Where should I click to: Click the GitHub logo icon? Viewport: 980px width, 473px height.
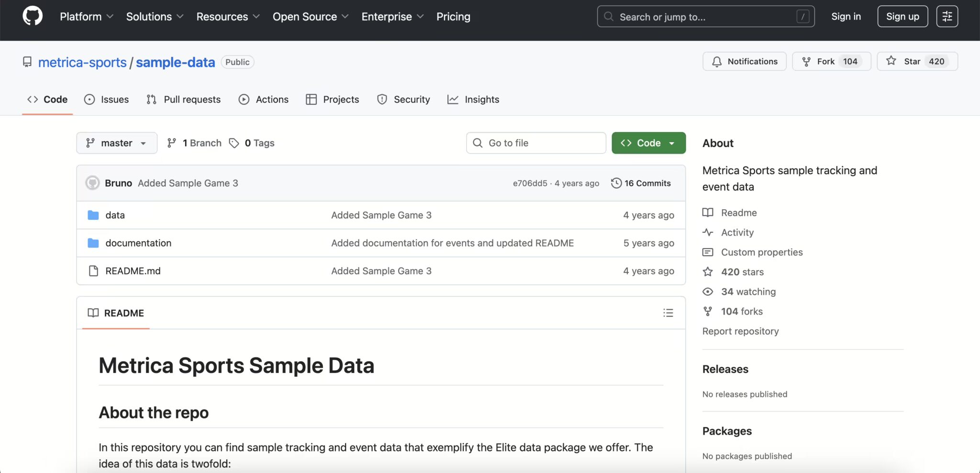click(x=32, y=15)
